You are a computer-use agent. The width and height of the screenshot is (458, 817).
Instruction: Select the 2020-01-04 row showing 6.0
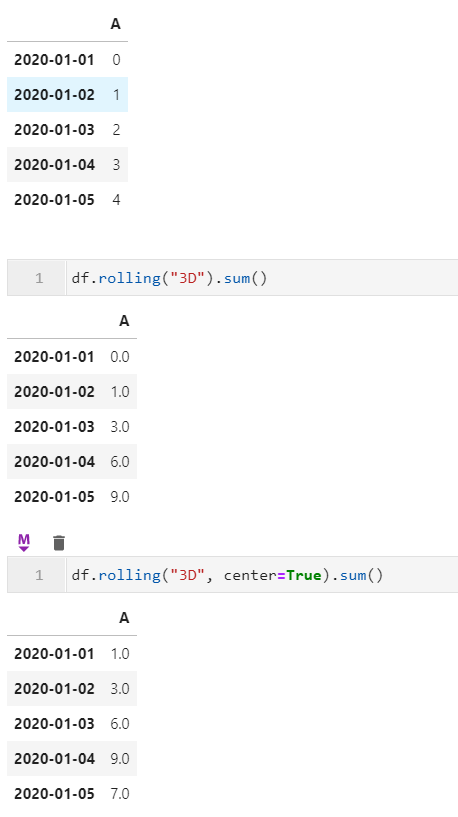click(x=72, y=462)
